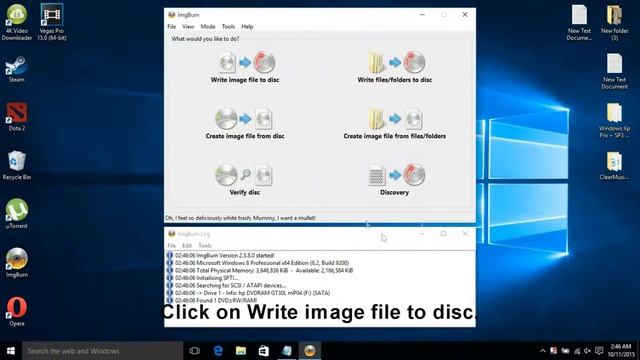Open volume control in system tray

(587, 351)
